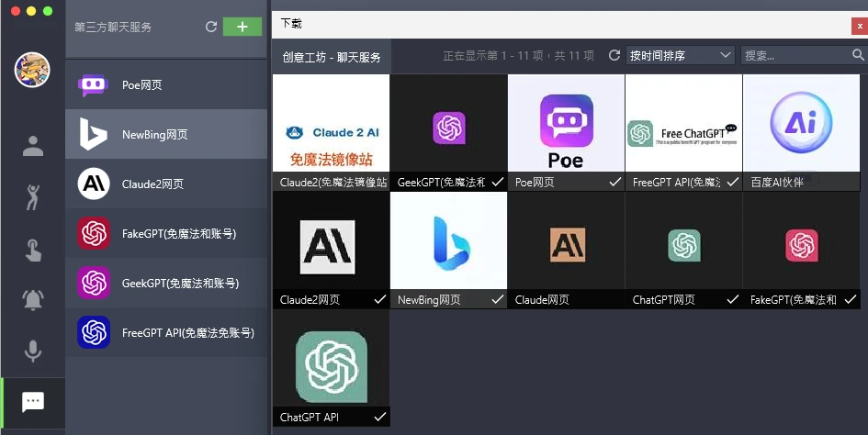The height and width of the screenshot is (435, 868).
Task: Toggle checkmark on ChatGPT网页 workshop item
Action: [733, 300]
